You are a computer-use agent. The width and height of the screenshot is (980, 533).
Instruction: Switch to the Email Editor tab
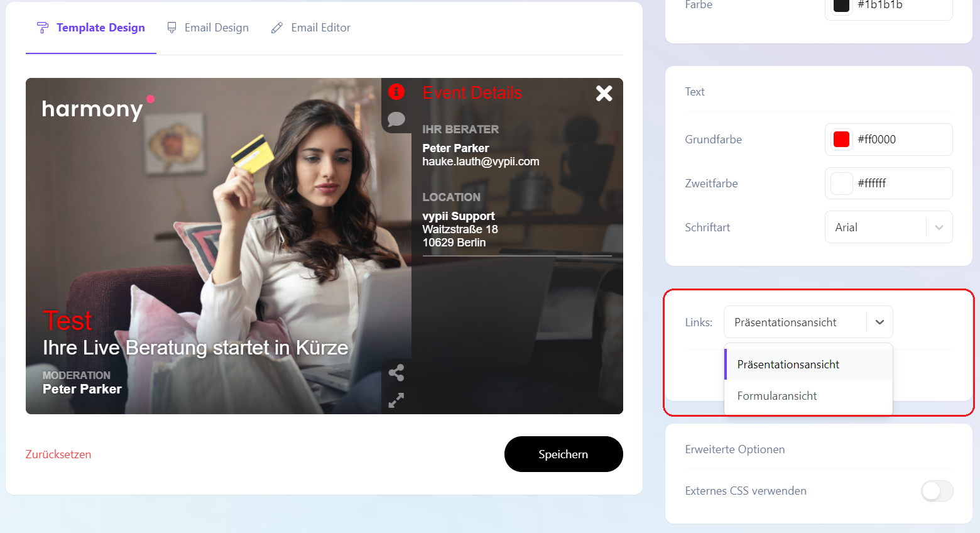311,28
